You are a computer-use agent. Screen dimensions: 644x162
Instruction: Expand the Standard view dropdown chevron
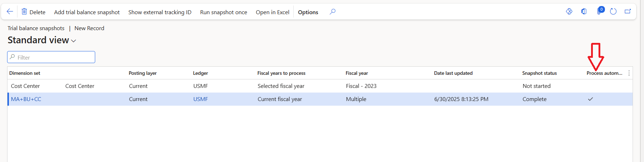click(x=74, y=41)
